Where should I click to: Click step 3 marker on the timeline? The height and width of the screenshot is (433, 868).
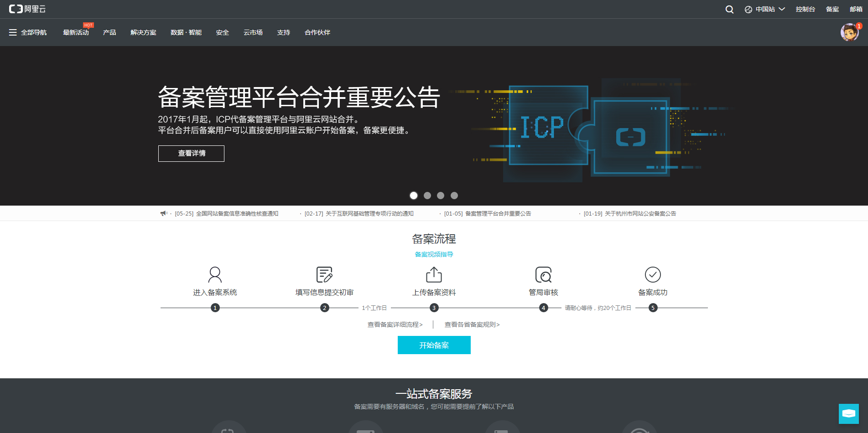[x=434, y=308]
